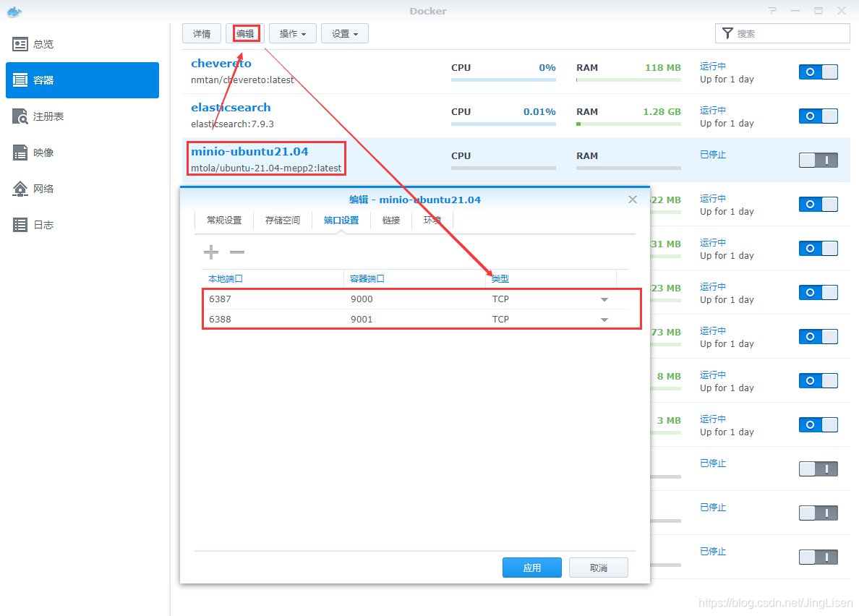Click the 编辑 edit button

(245, 33)
